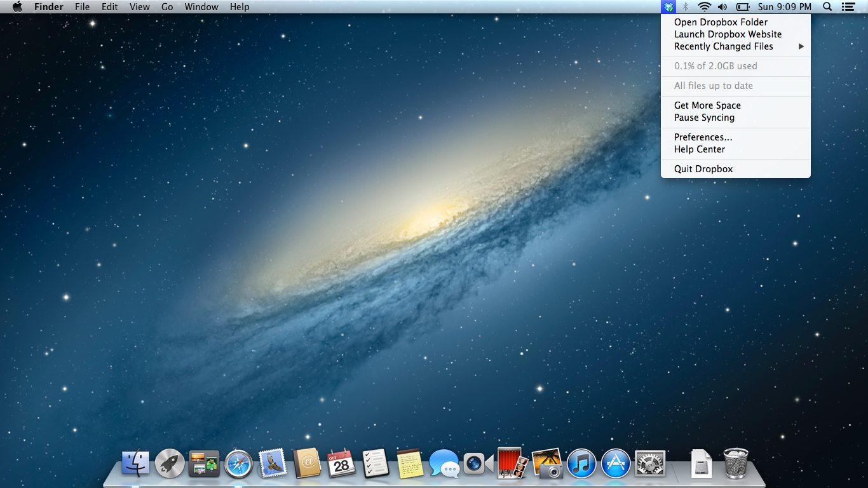
Task: Click Launch Dropbox Website
Action: coord(728,34)
